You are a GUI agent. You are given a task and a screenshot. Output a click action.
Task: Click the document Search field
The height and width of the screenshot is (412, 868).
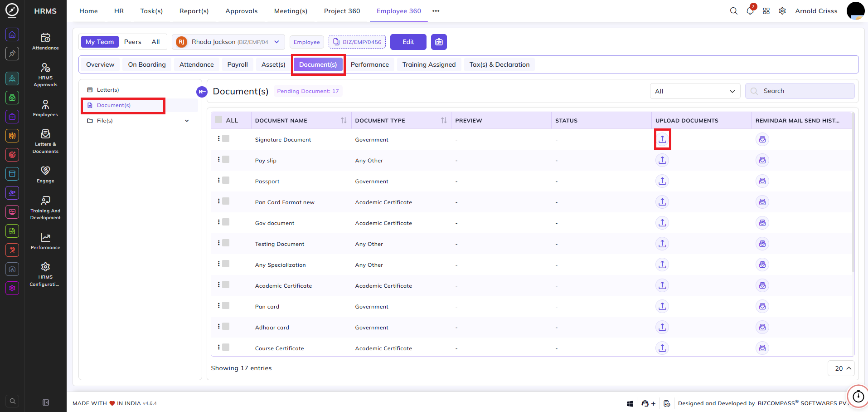(x=800, y=91)
